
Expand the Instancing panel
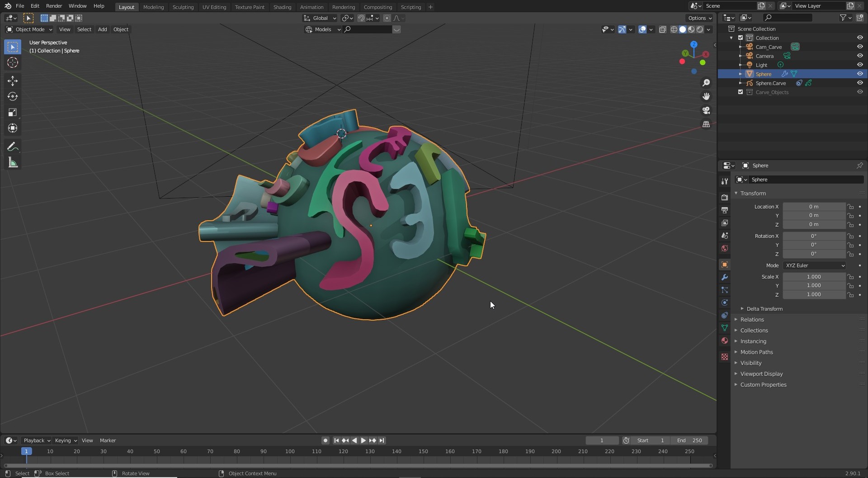point(753,341)
